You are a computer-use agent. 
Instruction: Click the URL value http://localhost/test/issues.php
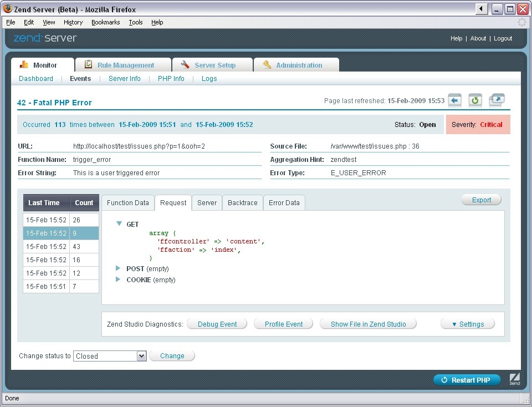coord(139,146)
